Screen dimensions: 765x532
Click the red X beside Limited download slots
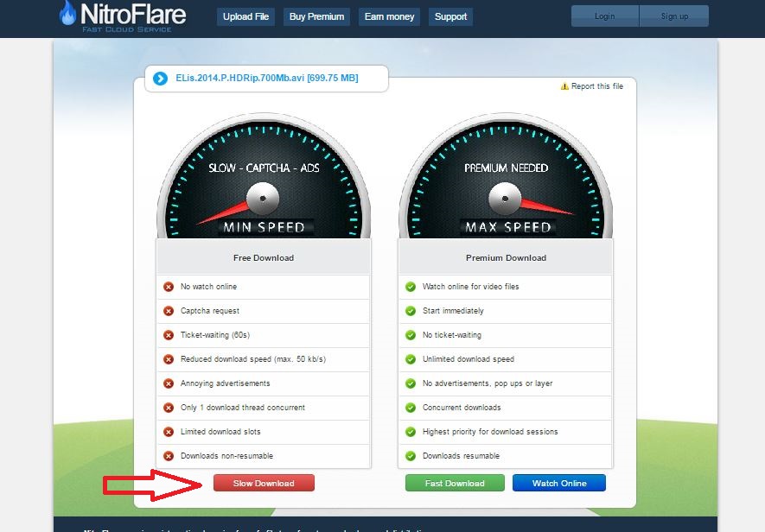169,432
